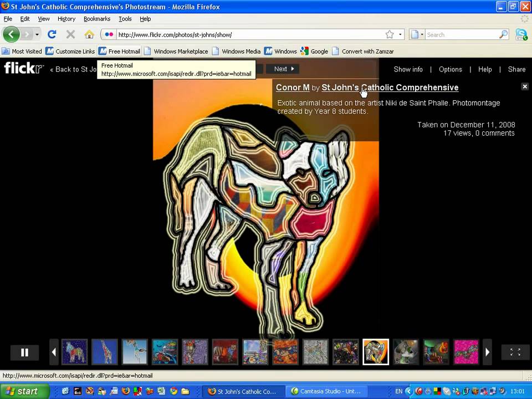Viewport: 532px width, 399px height.
Task: Show previous set of thumbnails arrow
Action: (54, 352)
